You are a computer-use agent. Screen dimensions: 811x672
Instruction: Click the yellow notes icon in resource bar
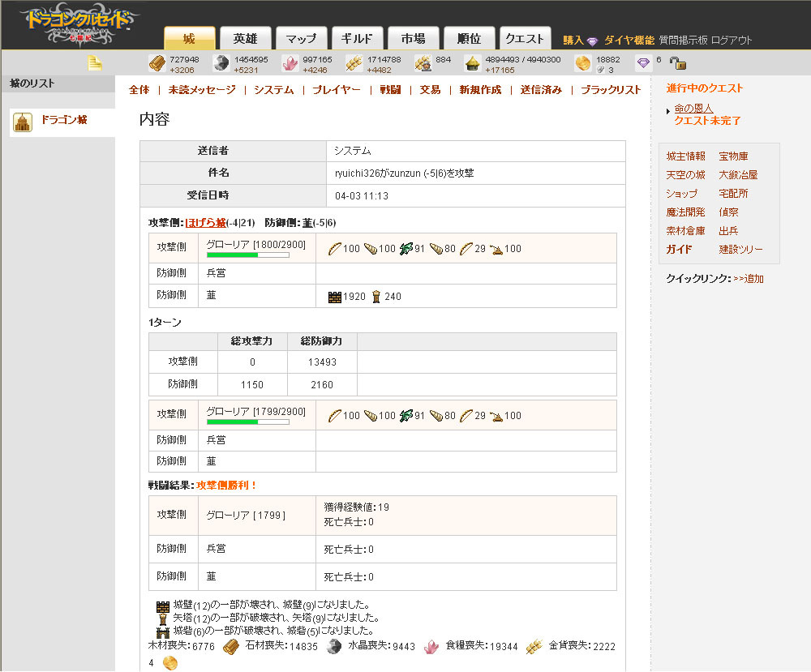[95, 63]
